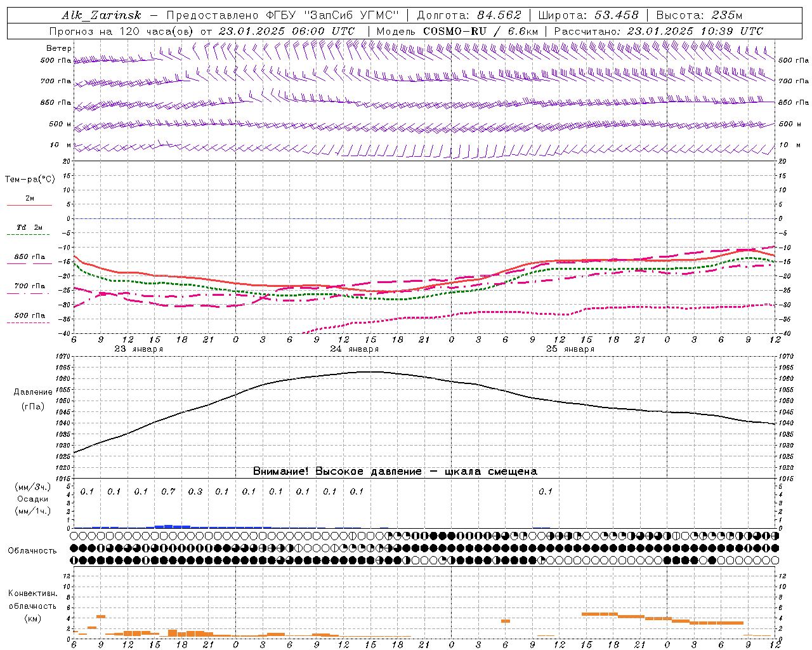Click the (мм/1ч.) unit label
Screen dimensions: 812x650
33,511
